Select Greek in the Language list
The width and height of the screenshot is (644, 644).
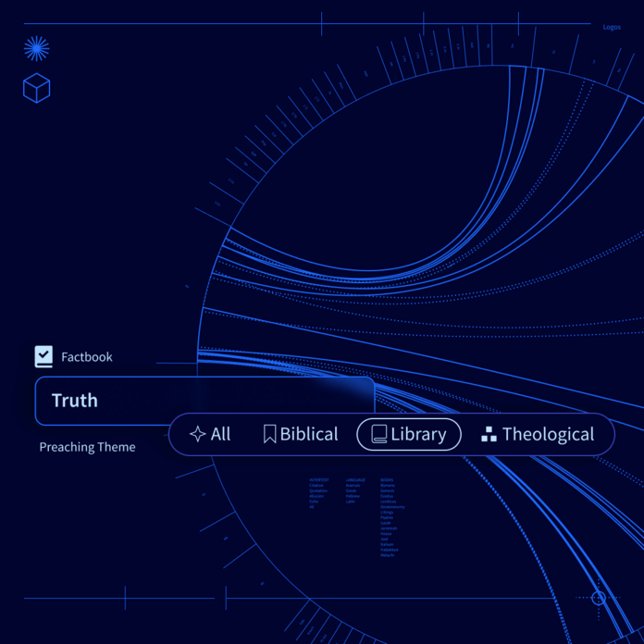(351, 490)
